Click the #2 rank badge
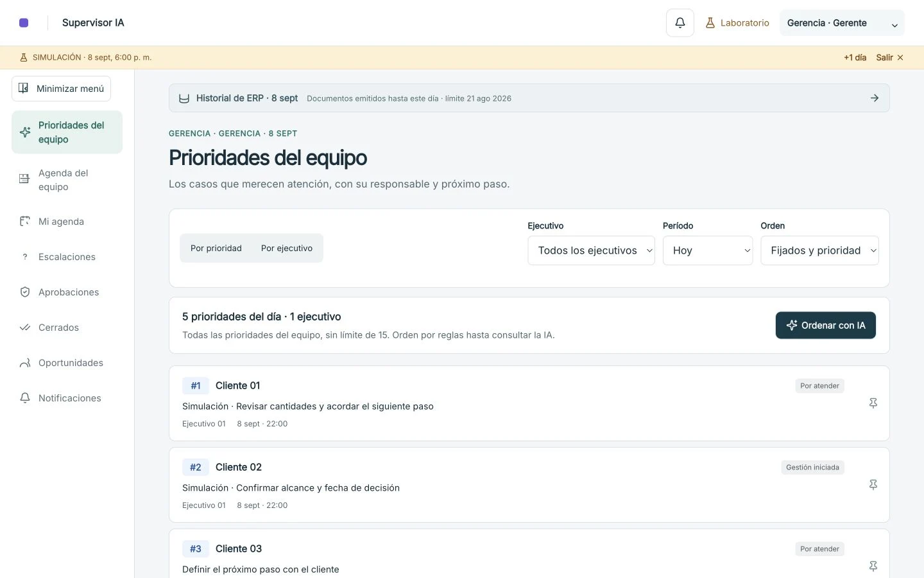 point(196,467)
